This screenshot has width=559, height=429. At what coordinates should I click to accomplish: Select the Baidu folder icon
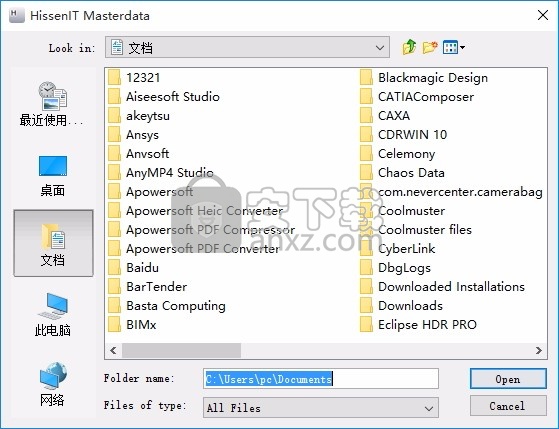(x=114, y=267)
